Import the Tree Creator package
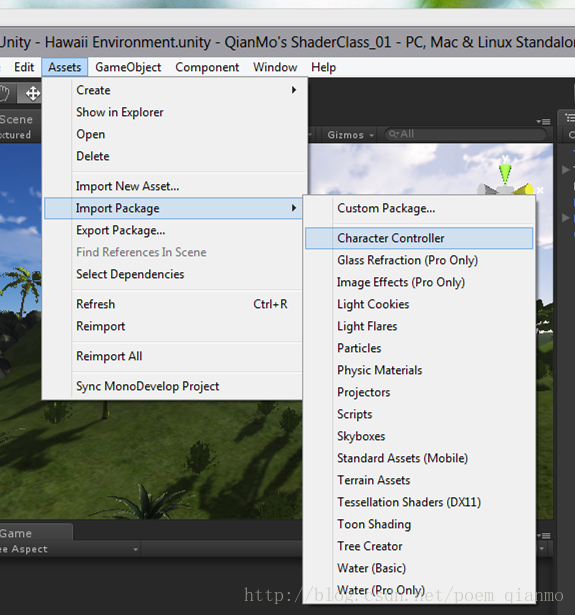This screenshot has height=615, width=575. pos(419,546)
